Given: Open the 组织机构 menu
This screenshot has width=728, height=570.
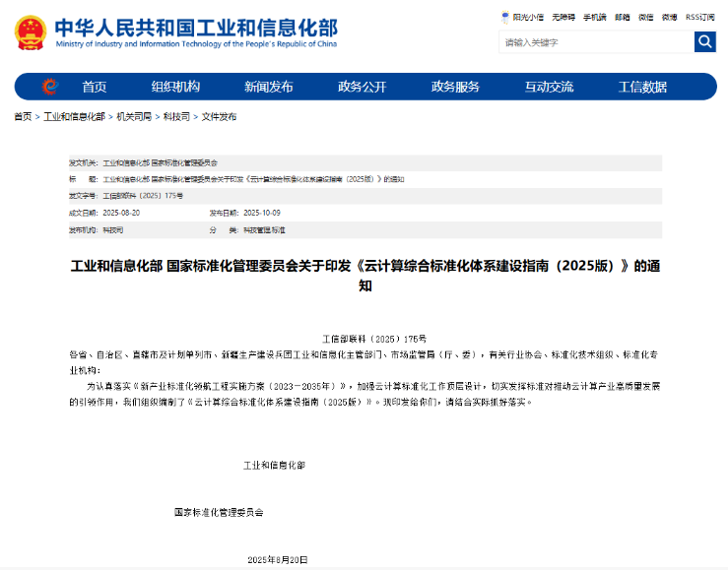Looking at the screenshot, I should pyautogui.click(x=175, y=87).
